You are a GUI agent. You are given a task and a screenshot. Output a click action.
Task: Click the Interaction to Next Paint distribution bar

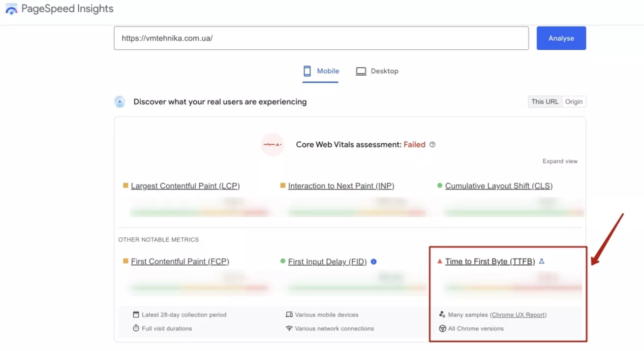pos(357,213)
